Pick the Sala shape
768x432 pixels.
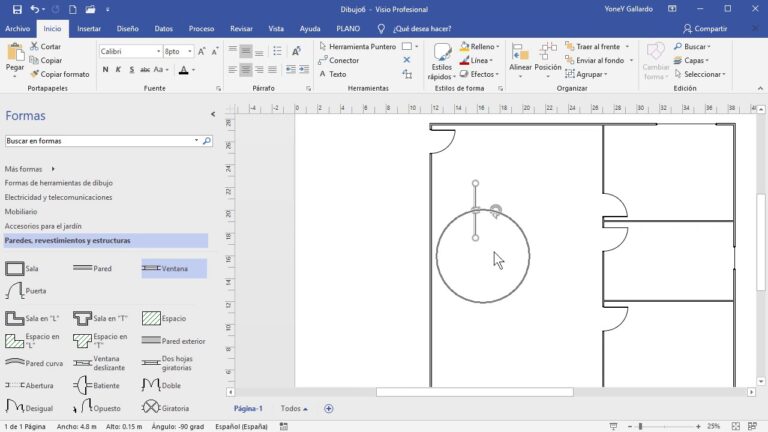[x=22, y=268]
